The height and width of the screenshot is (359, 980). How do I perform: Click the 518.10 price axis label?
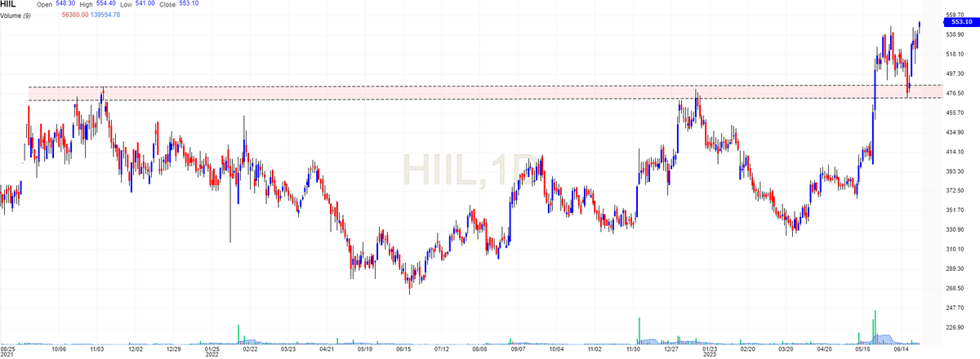955,54
